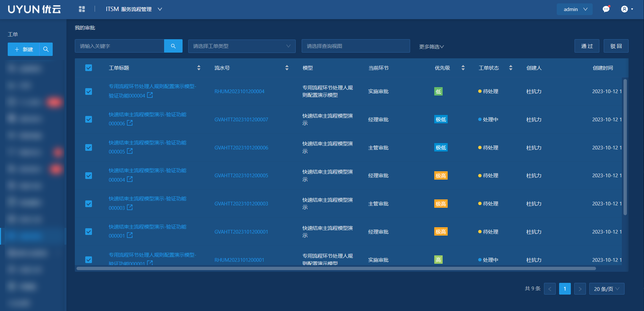Open the app grid launcher icon
The width and height of the screenshot is (644, 311).
pos(82,9)
